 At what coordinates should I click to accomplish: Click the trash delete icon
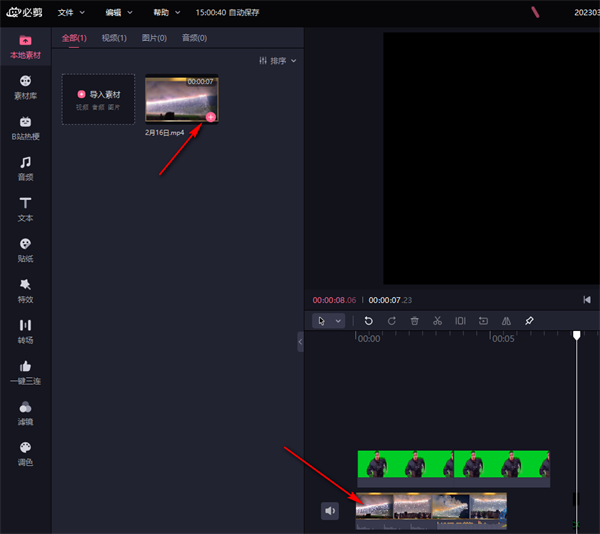pyautogui.click(x=414, y=321)
